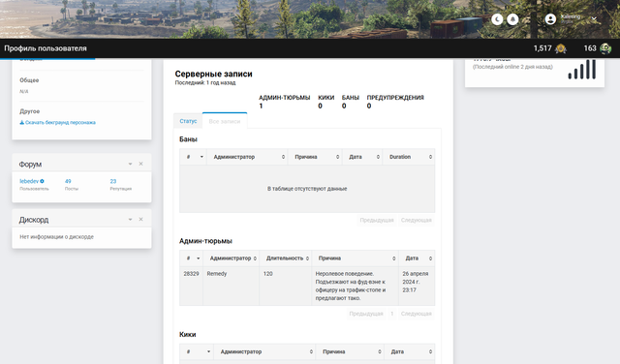Close the Дискорд panel

[x=140, y=220]
